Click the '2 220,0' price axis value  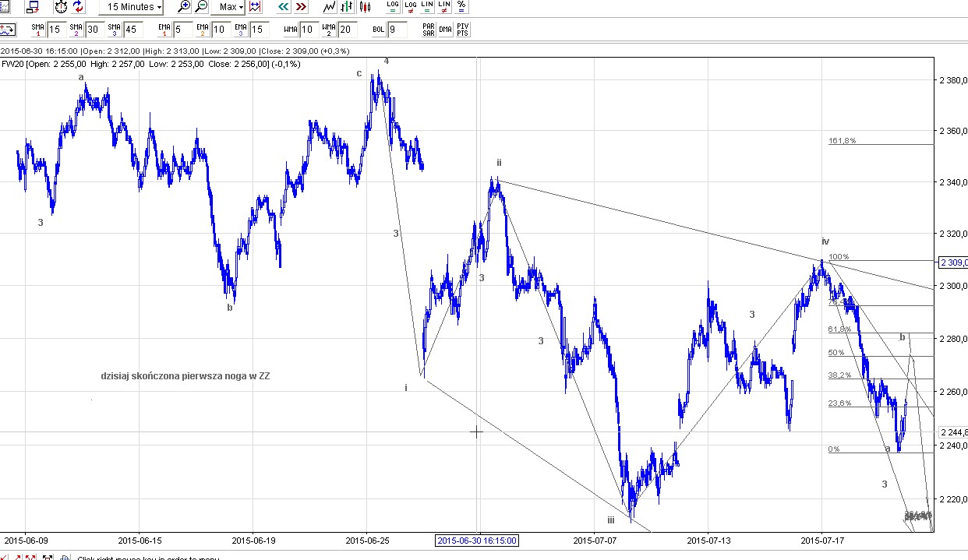click(952, 498)
